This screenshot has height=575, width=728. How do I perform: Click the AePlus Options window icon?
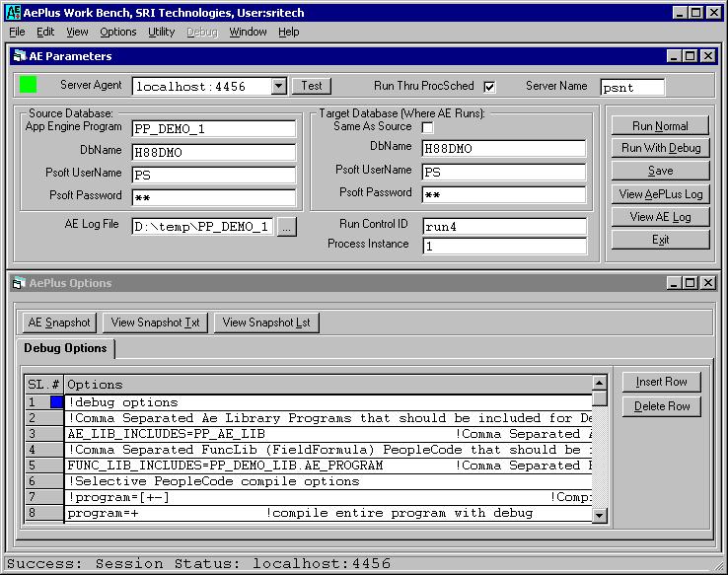(x=18, y=283)
